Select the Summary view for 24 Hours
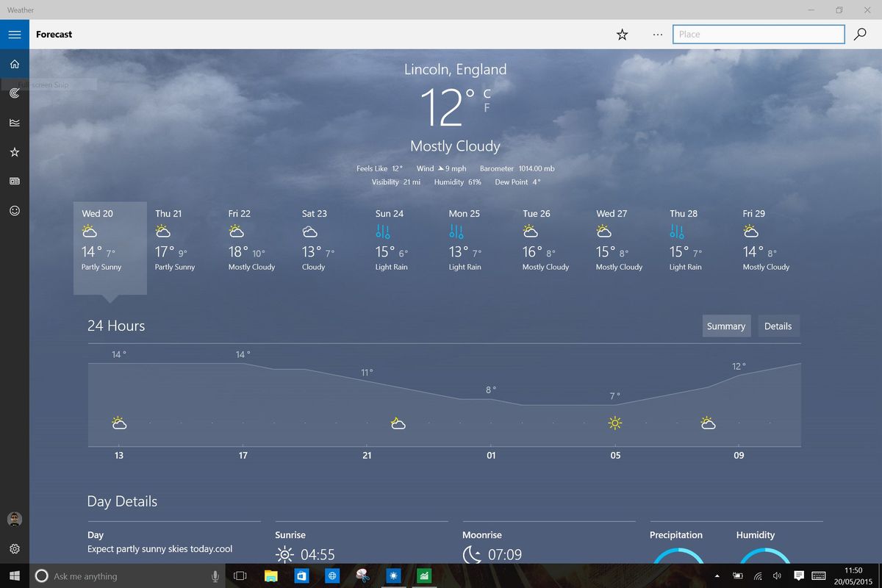This screenshot has height=588, width=882. point(726,326)
